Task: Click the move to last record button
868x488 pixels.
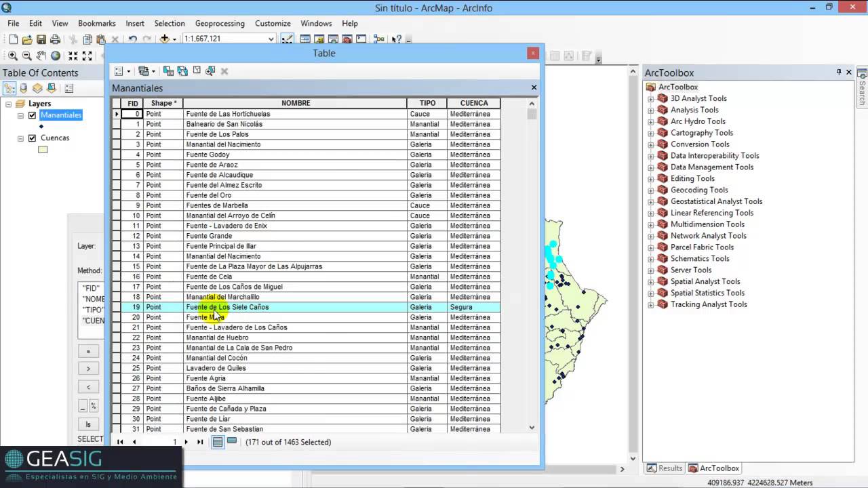Action: click(x=200, y=441)
